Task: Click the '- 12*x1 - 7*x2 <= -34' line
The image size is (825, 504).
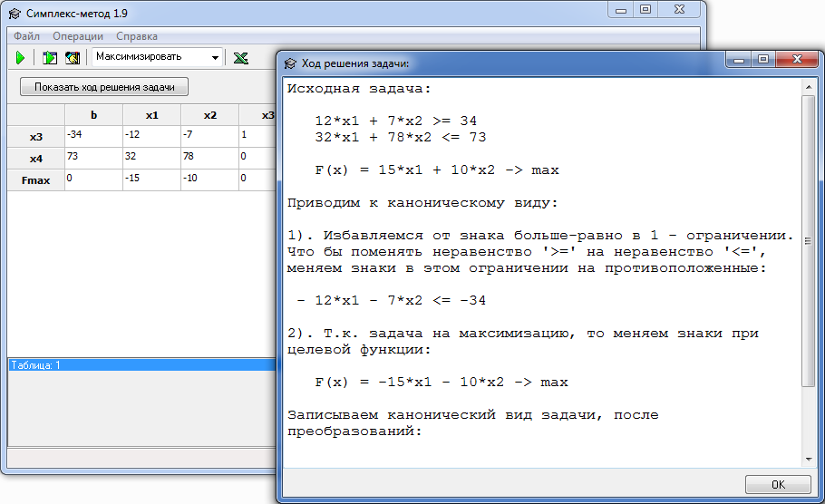Action: tap(392, 300)
